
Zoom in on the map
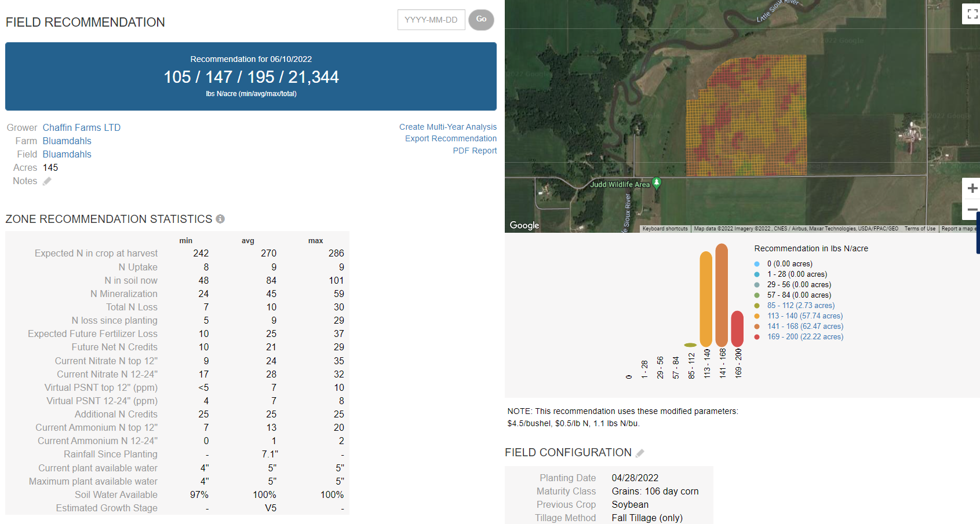tap(972, 188)
